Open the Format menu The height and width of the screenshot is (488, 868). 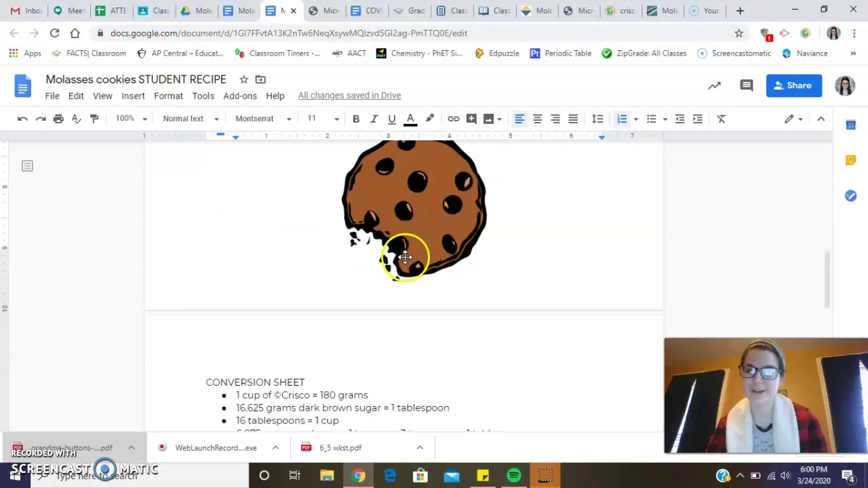[168, 96]
